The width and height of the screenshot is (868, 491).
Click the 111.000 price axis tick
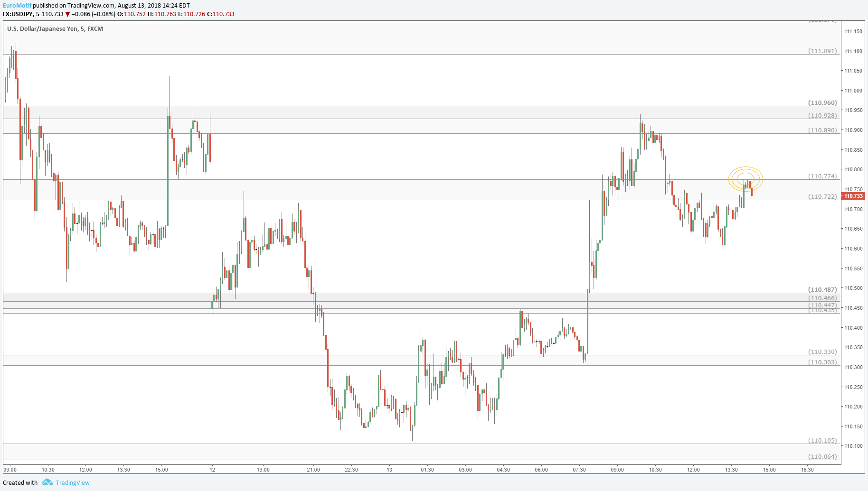tap(853, 91)
